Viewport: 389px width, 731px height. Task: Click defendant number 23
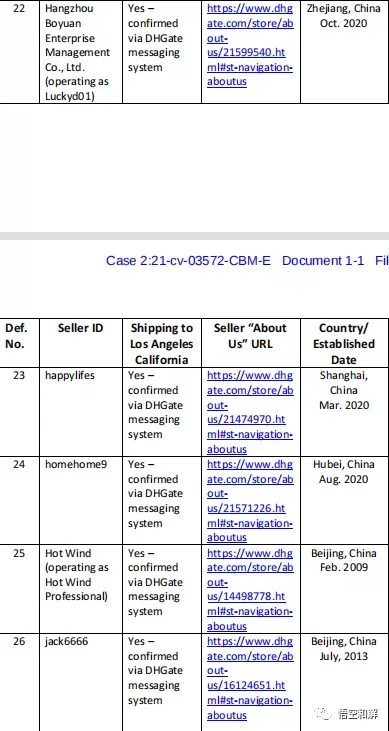(19, 375)
